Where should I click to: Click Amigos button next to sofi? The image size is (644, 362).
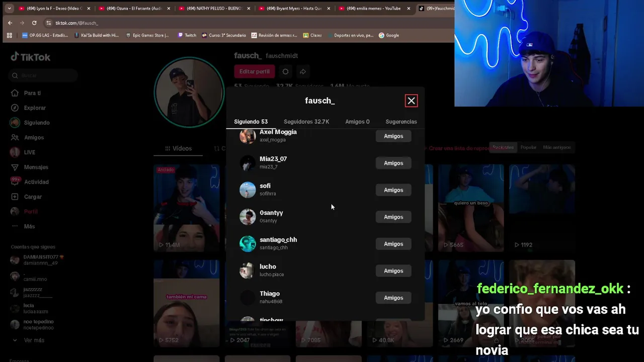(x=393, y=190)
